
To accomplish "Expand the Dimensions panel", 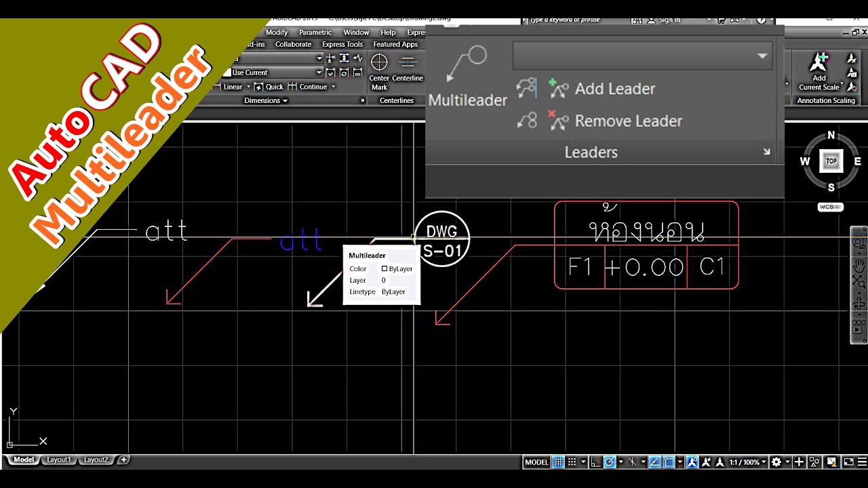I will point(266,100).
